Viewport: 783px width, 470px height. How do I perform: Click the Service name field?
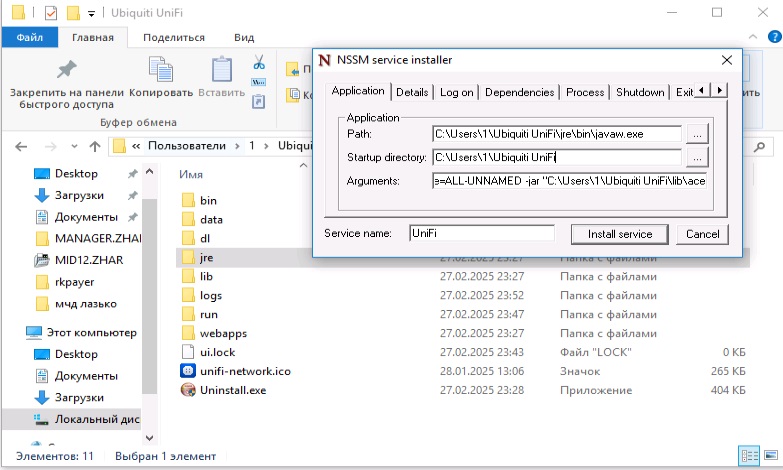[482, 233]
